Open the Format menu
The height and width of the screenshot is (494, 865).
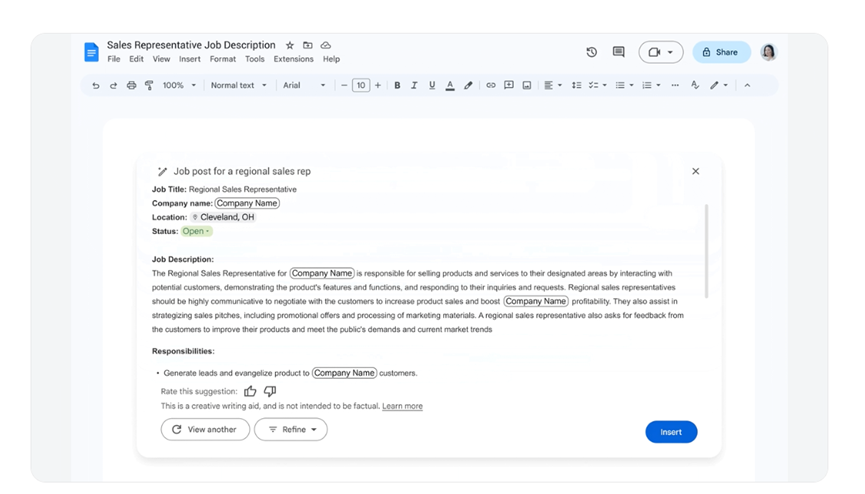(222, 59)
